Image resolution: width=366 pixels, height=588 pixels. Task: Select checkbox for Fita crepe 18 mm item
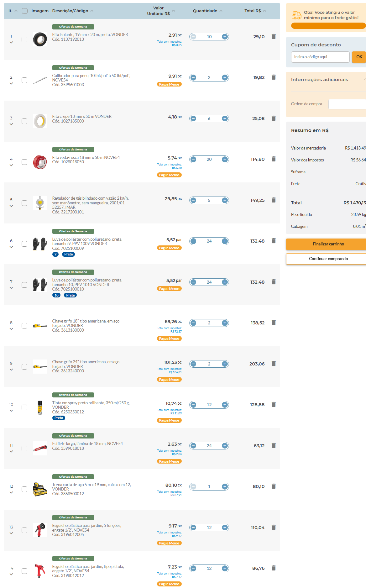point(24,121)
